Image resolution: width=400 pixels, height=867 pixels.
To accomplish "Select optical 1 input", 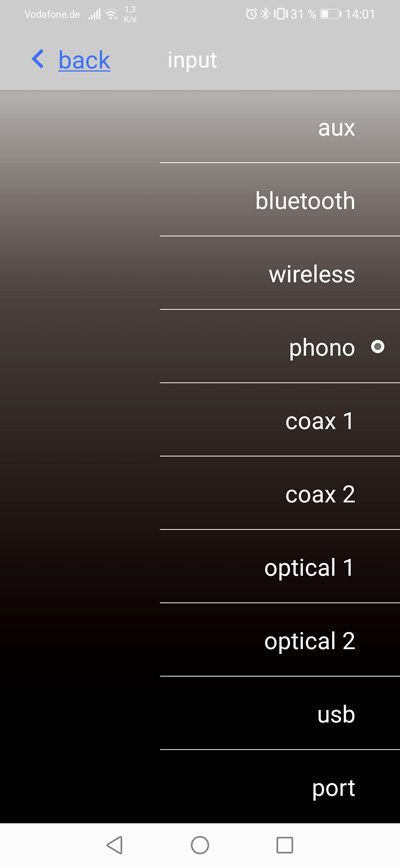I will pyautogui.click(x=280, y=567).
